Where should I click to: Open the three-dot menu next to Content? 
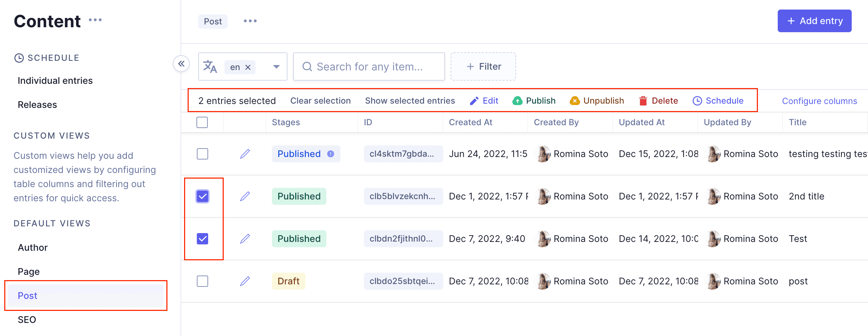tap(95, 20)
